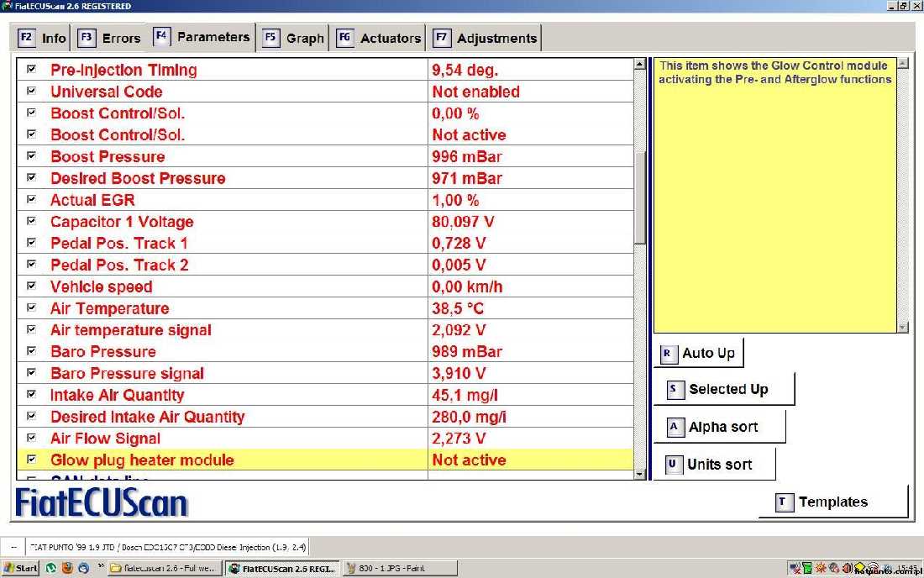The image size is (924, 578).
Task: Click the FIAT PUNTO status bar text
Action: point(167,547)
